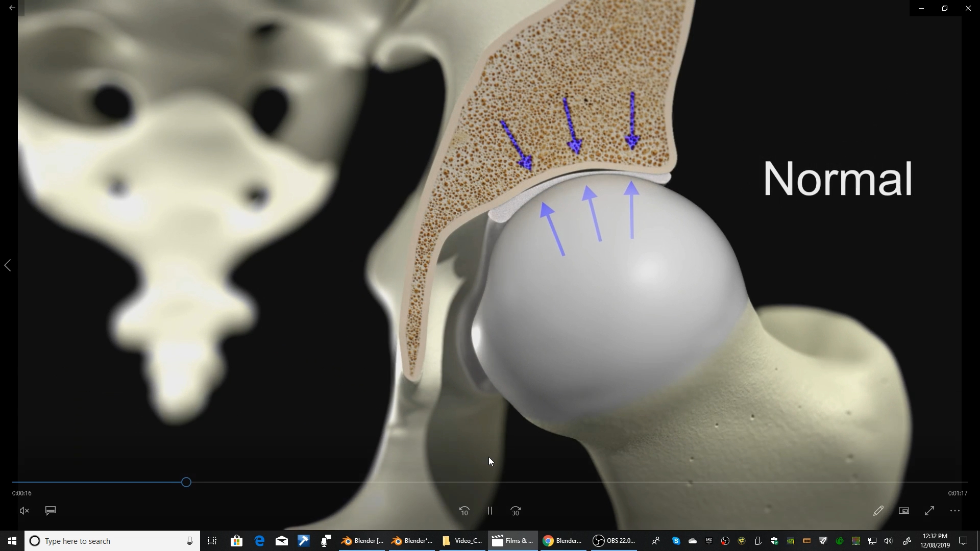Click the Type here to search box
Screen dimensions: 980x551
click(112, 541)
